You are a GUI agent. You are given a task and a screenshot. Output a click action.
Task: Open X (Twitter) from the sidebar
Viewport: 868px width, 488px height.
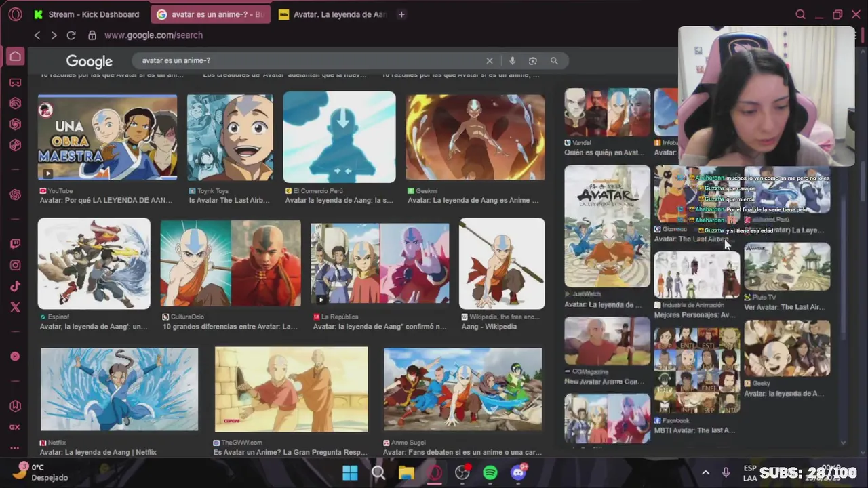pyautogui.click(x=15, y=307)
